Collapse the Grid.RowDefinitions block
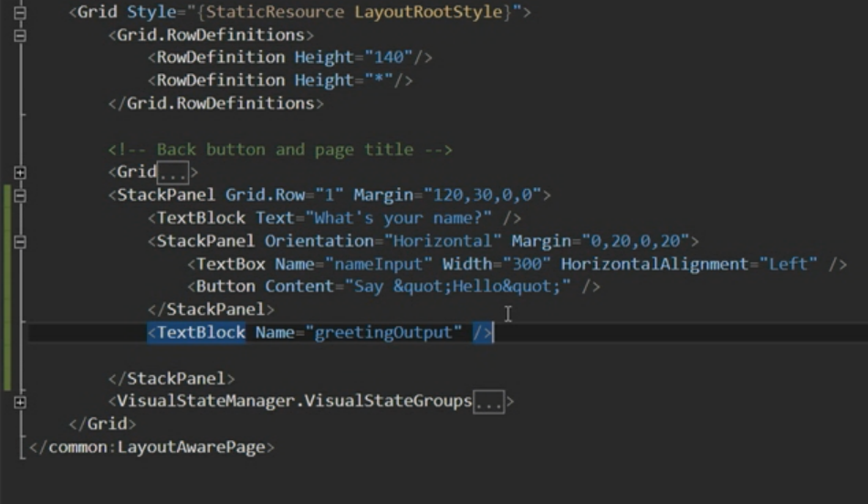The height and width of the screenshot is (504, 868). (x=20, y=36)
